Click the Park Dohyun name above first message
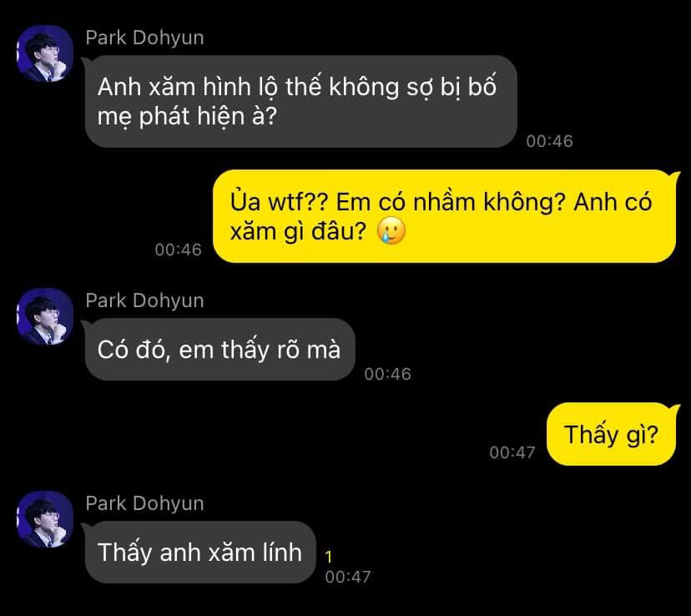The height and width of the screenshot is (616, 691). (x=144, y=38)
